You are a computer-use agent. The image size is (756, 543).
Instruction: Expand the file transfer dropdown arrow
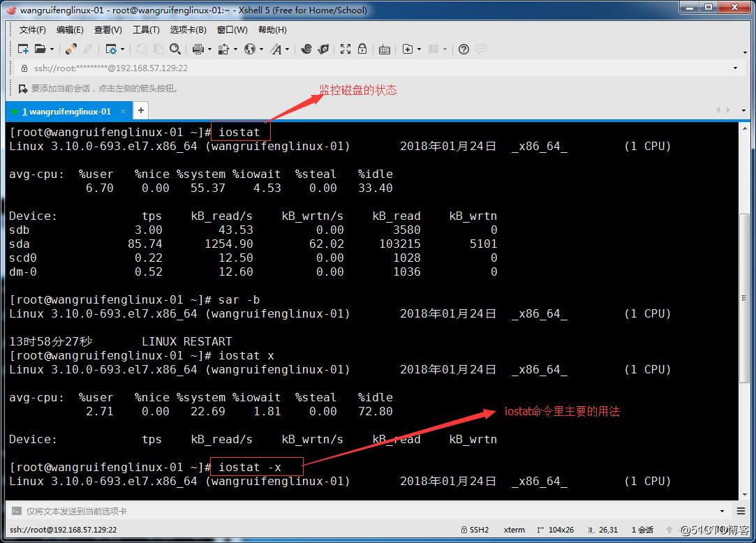pos(235,49)
